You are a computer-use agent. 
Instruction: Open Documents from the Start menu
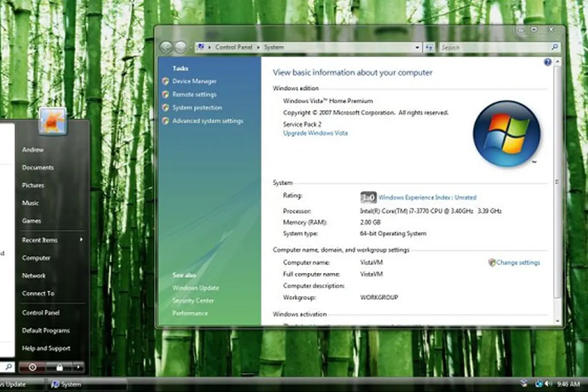click(x=38, y=168)
